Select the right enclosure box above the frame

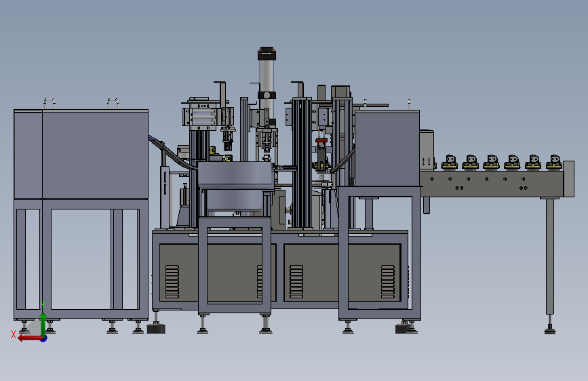(x=387, y=148)
